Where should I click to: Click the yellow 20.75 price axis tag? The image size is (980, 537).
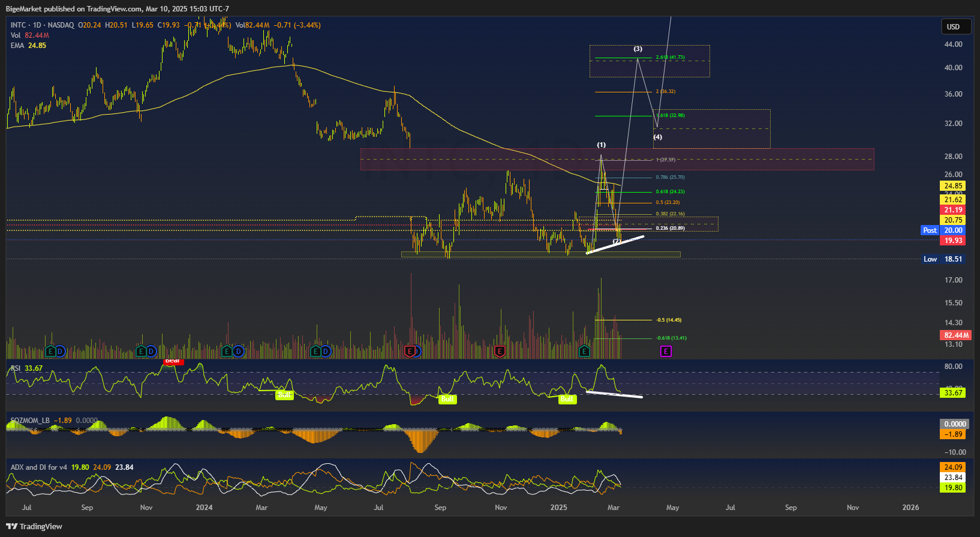[x=953, y=220]
